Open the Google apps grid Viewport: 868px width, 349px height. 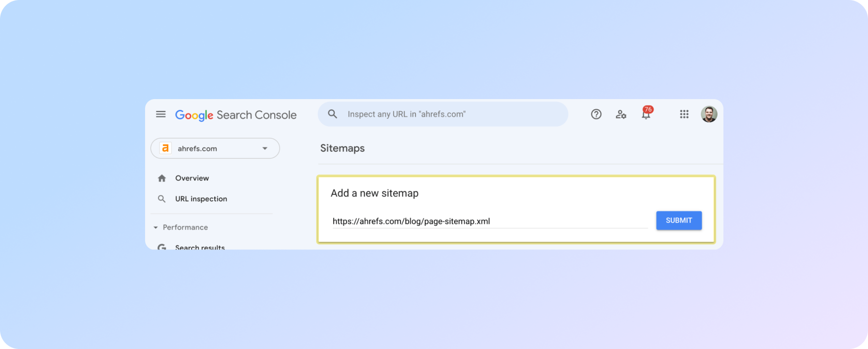coord(684,114)
